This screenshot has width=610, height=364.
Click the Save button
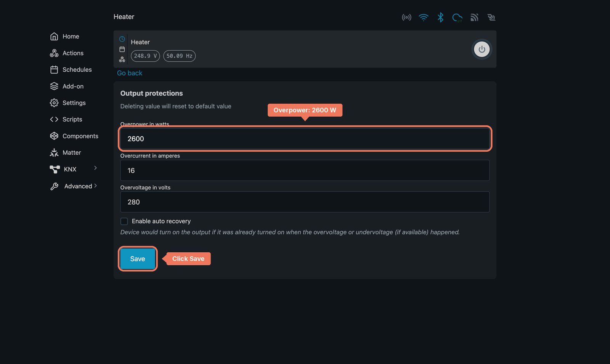pos(138,259)
